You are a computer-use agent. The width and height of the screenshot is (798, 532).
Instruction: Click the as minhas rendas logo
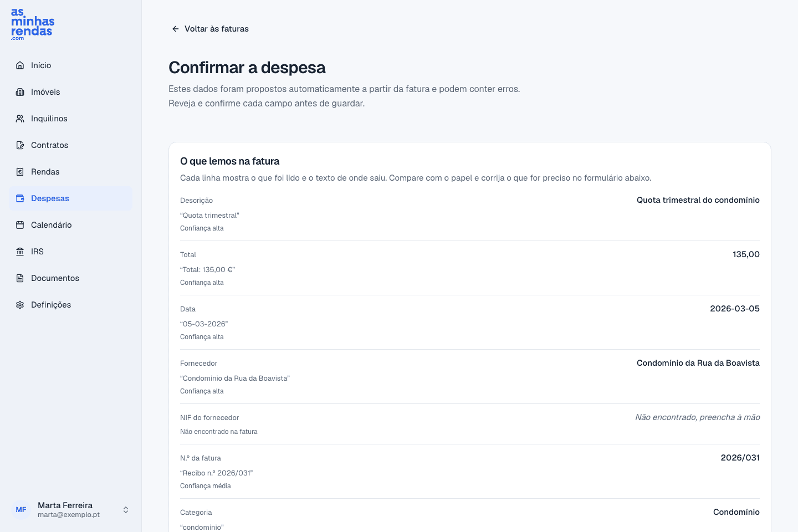pos(33,24)
